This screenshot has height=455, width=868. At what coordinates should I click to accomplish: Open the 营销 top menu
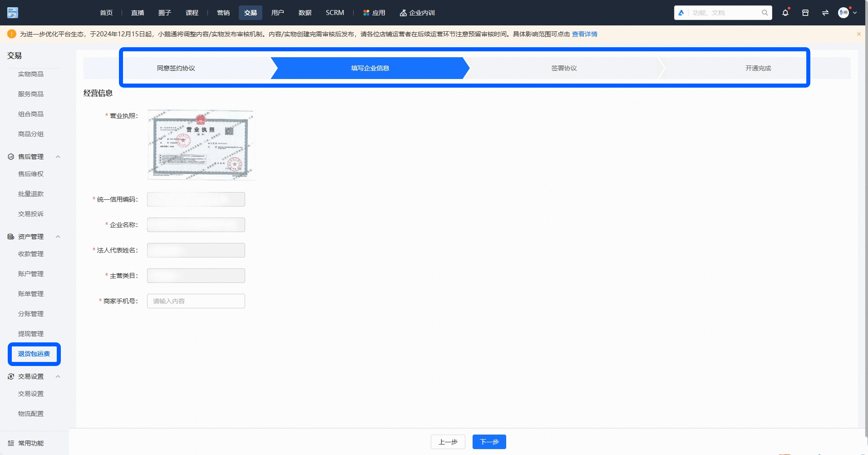click(223, 13)
